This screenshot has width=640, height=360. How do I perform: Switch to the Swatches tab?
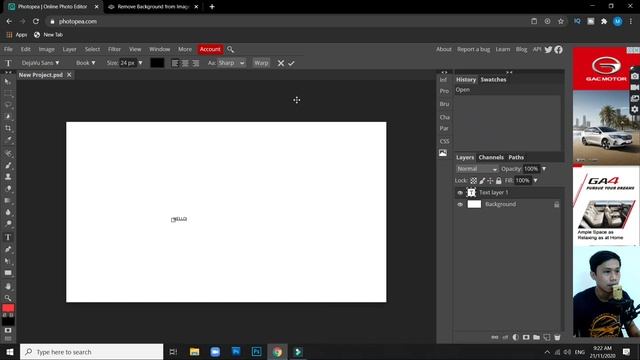pos(493,80)
